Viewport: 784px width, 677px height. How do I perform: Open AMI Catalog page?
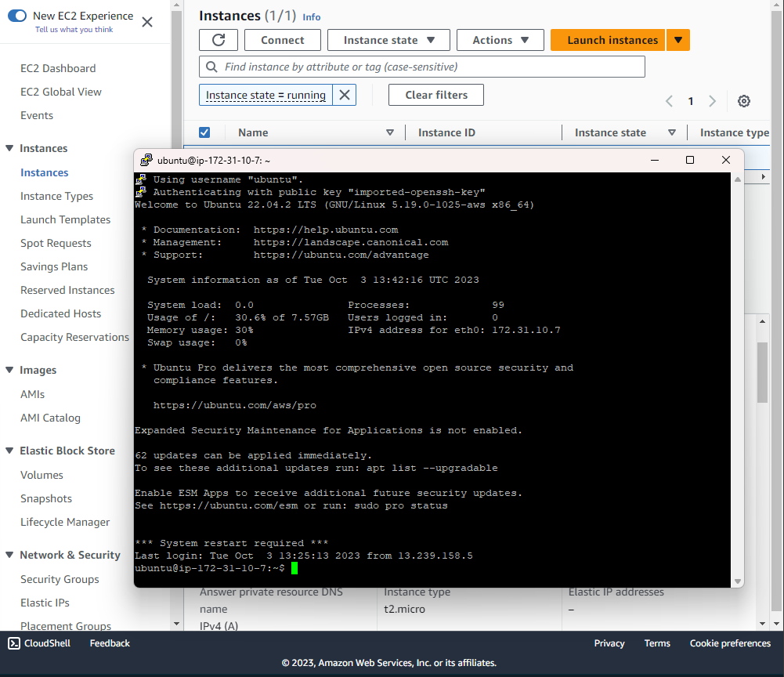click(x=50, y=418)
